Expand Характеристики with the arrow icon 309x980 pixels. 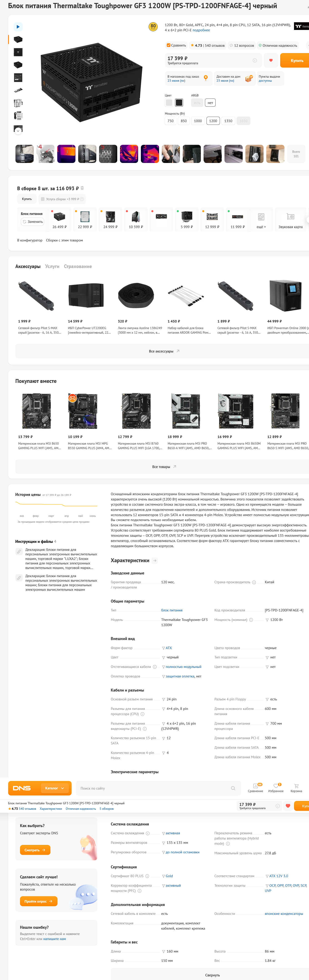click(x=155, y=560)
